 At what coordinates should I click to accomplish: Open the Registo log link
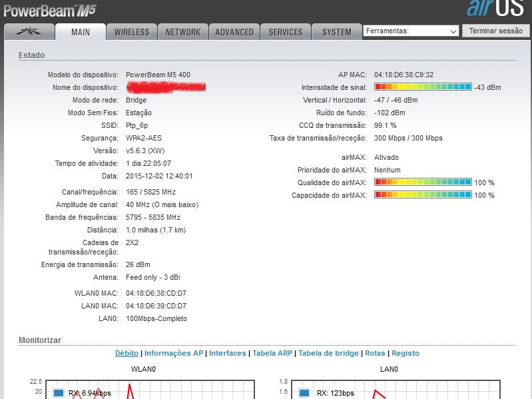[405, 353]
